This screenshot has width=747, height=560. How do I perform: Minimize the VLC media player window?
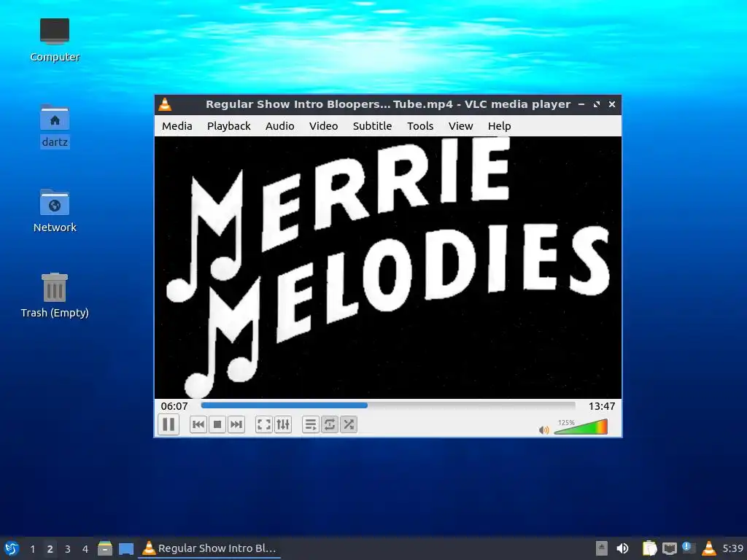(581, 104)
